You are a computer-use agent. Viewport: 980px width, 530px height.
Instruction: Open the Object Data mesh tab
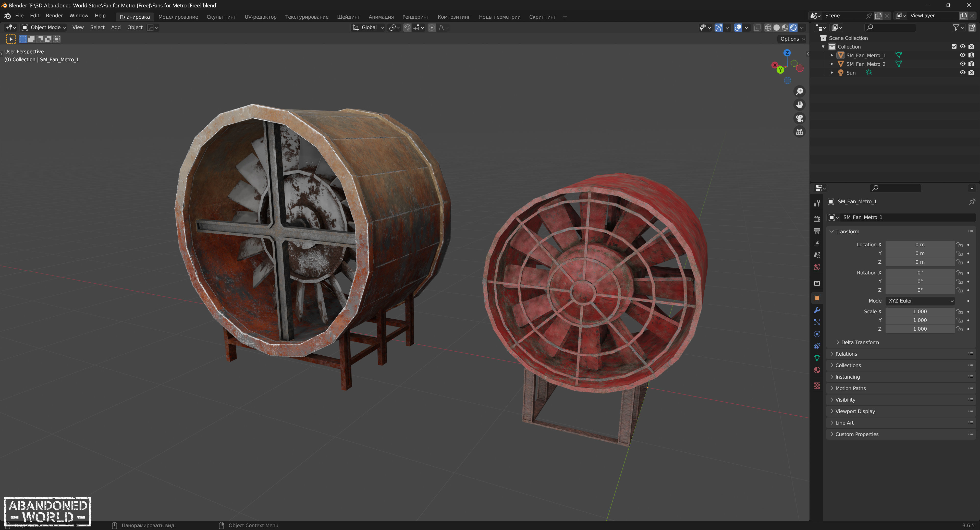(817, 358)
